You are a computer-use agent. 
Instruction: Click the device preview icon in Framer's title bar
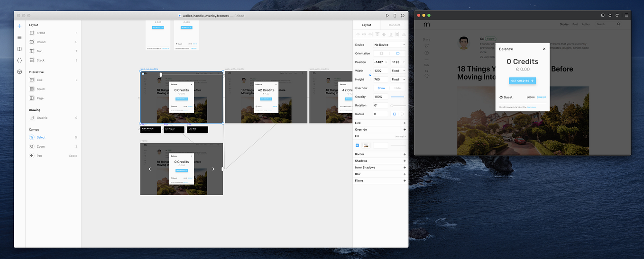coord(395,16)
